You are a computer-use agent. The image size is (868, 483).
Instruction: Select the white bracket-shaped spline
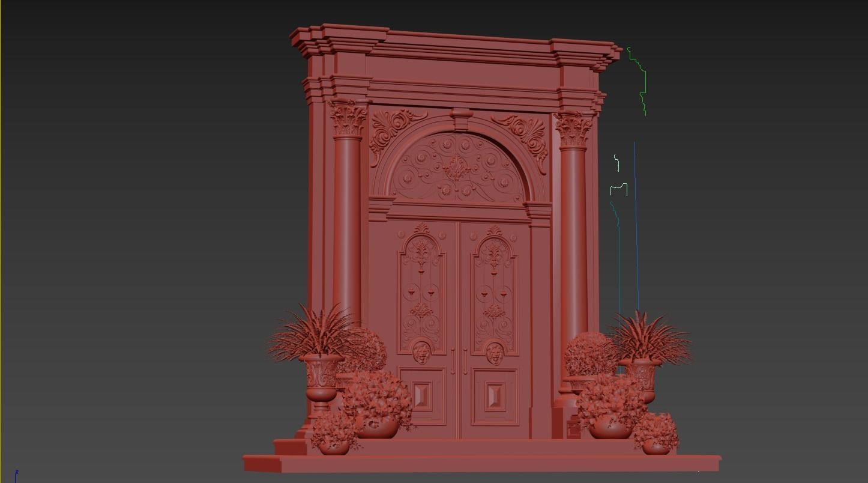click(619, 189)
